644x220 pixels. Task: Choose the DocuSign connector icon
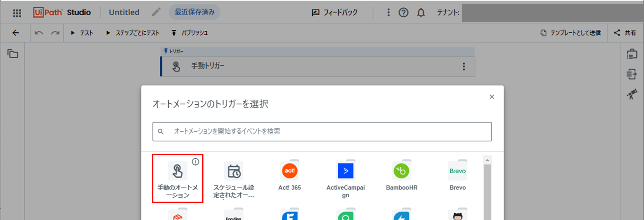pyautogui.click(x=234, y=215)
